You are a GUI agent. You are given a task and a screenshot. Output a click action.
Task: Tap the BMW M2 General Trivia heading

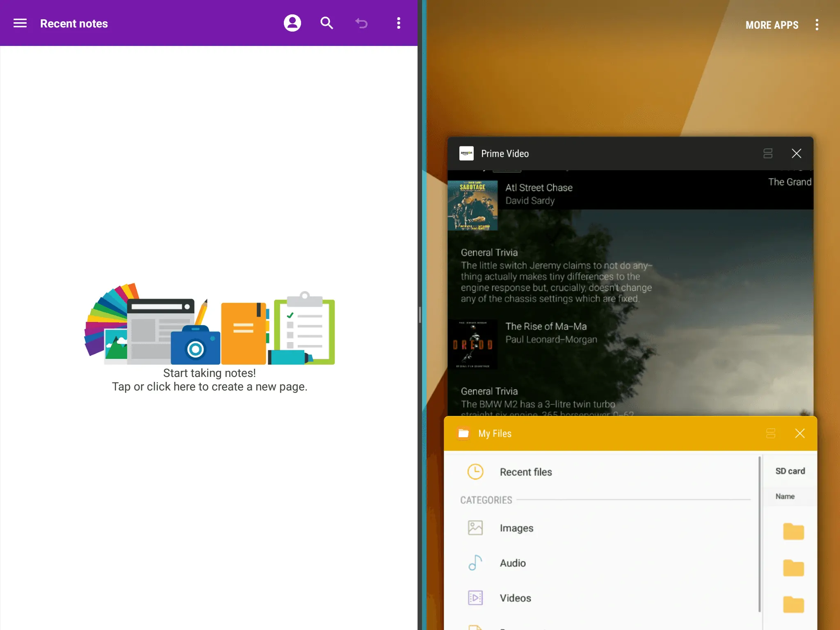tap(489, 391)
